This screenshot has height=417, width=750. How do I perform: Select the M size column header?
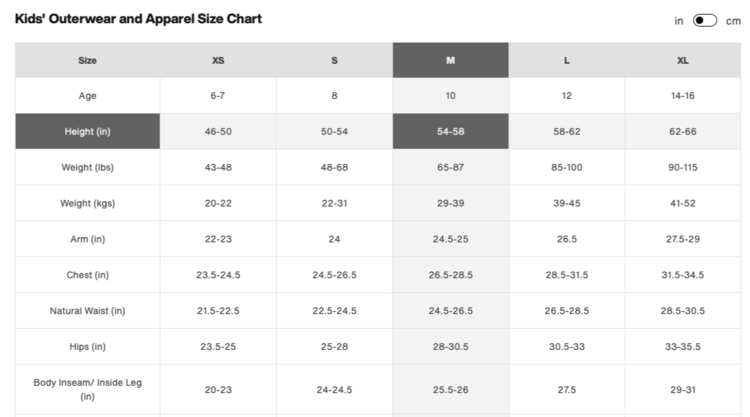450,60
